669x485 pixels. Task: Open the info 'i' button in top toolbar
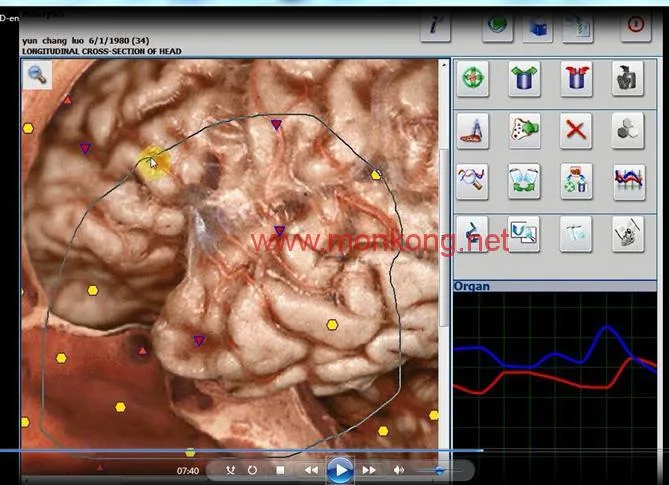435,26
